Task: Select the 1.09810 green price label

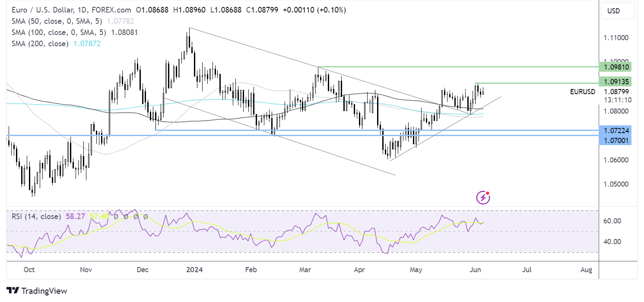Action: [x=615, y=67]
